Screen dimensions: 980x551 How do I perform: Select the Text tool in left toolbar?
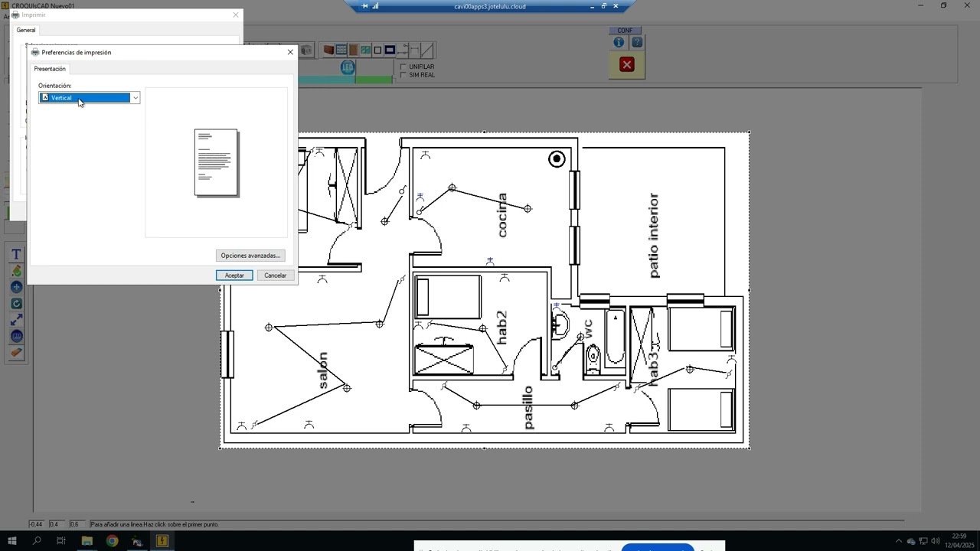[16, 254]
